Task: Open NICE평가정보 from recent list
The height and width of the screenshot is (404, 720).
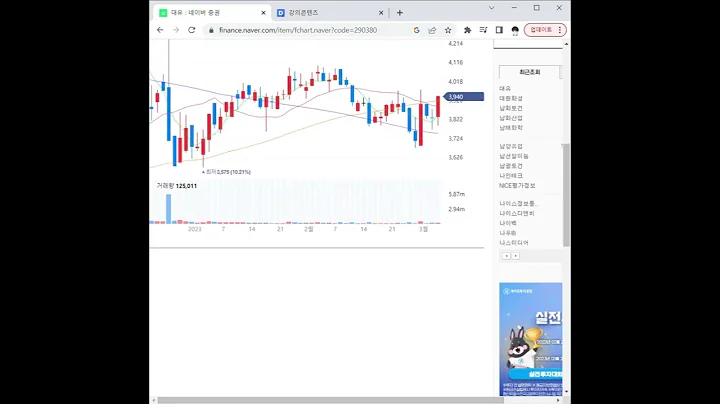Action: (517, 185)
